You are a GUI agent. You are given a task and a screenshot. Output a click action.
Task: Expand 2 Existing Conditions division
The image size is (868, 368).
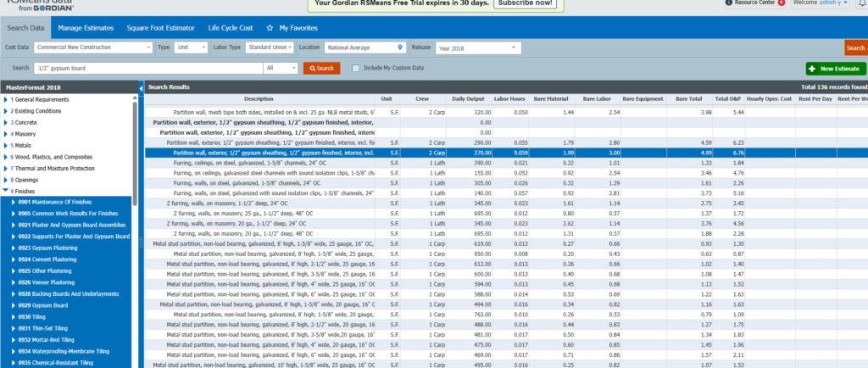[6, 111]
